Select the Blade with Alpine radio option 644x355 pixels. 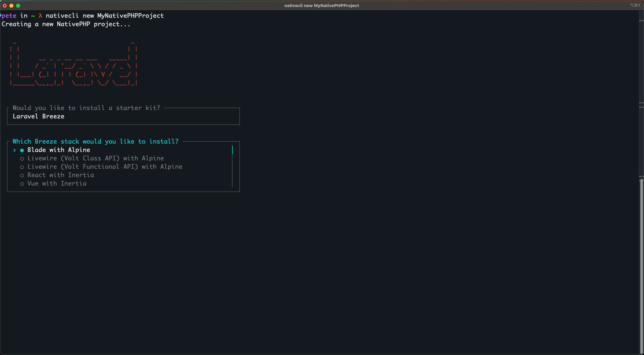click(x=55, y=150)
